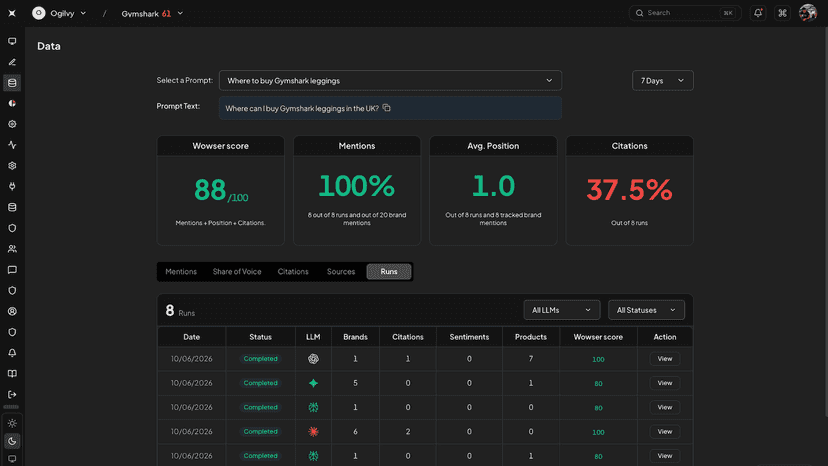Open the plug integrations icon in the sidebar
828x466 pixels.
tap(12, 187)
